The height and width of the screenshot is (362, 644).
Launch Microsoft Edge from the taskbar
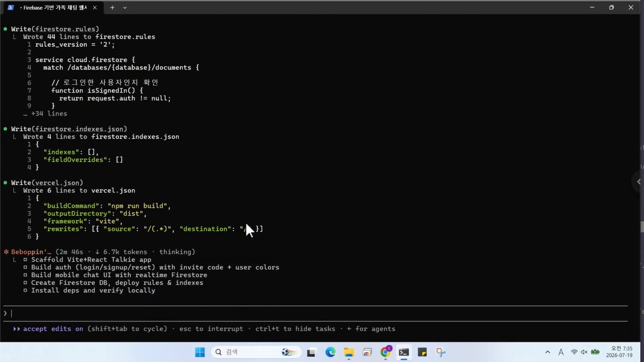pyautogui.click(x=330, y=352)
